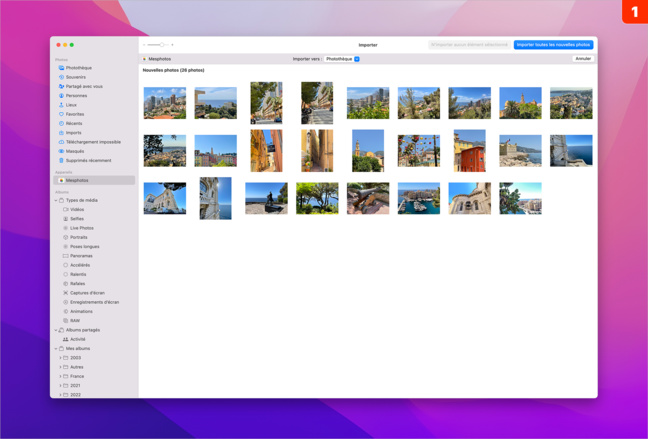
Task: Show Favorites photos
Action: click(75, 114)
